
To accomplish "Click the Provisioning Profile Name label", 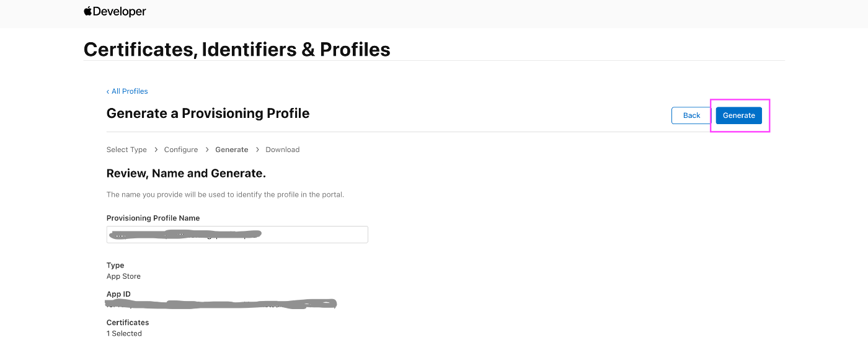I will (x=153, y=218).
